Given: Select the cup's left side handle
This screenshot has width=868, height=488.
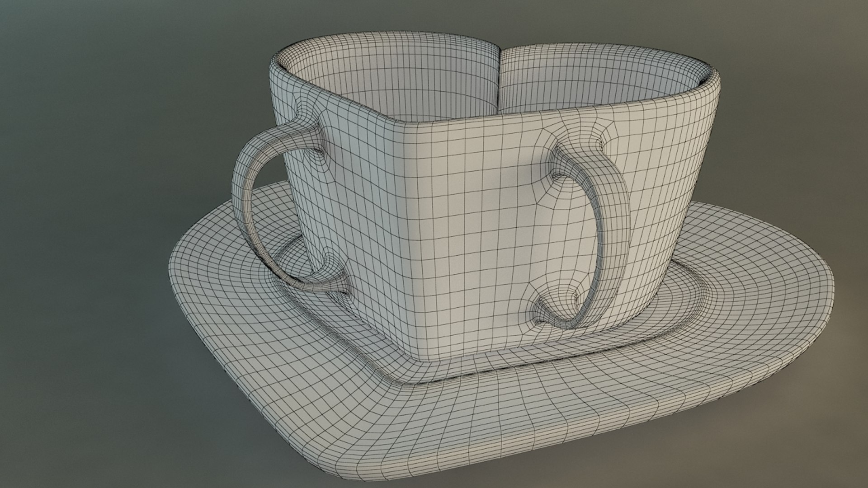Looking at the screenshot, I should tap(248, 199).
